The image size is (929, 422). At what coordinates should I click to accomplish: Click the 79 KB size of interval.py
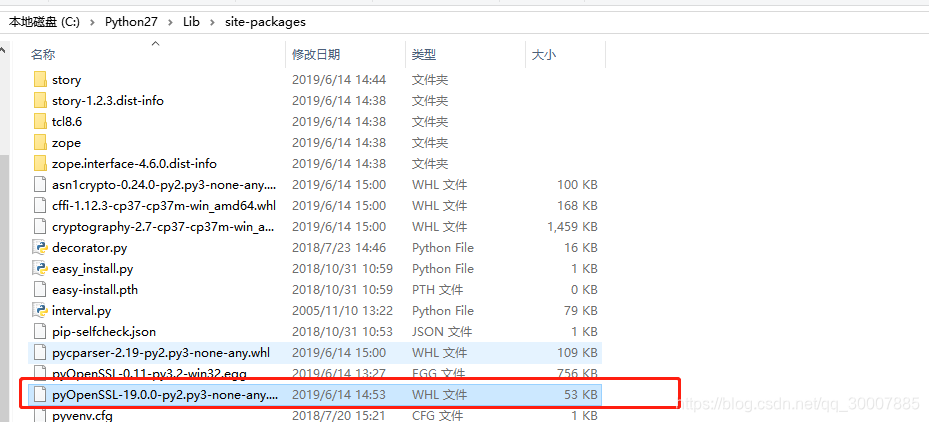tap(581, 311)
